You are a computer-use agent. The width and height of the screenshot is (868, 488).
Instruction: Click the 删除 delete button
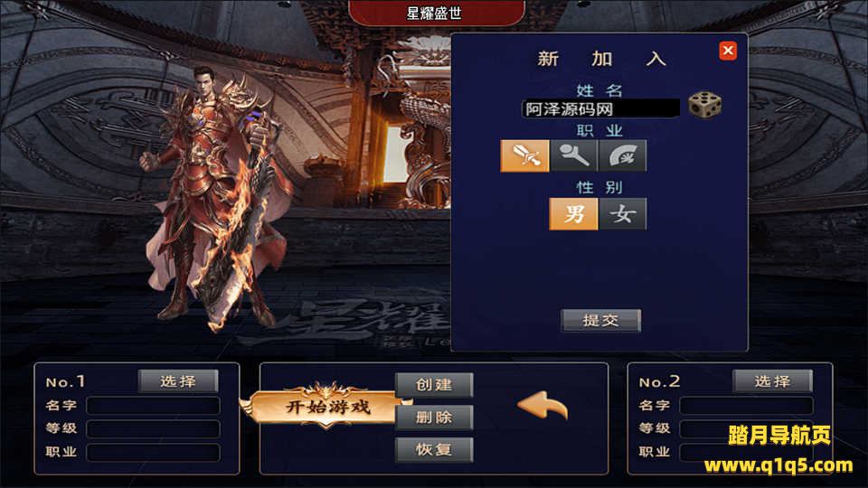(434, 418)
